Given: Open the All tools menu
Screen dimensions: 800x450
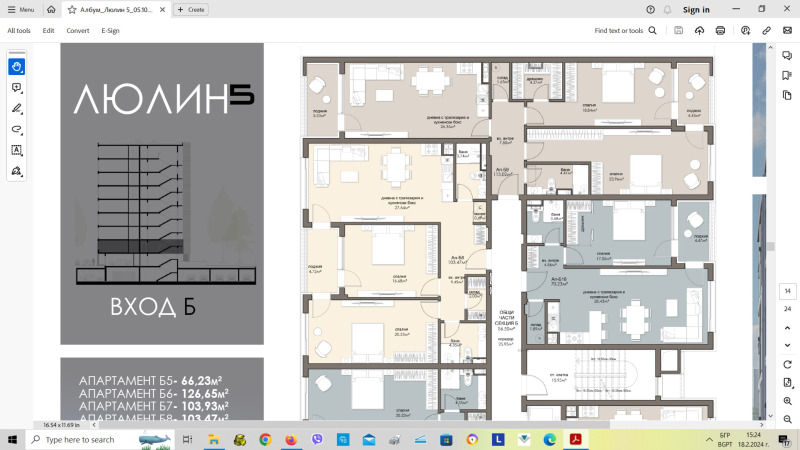Looking at the screenshot, I should click(x=19, y=31).
